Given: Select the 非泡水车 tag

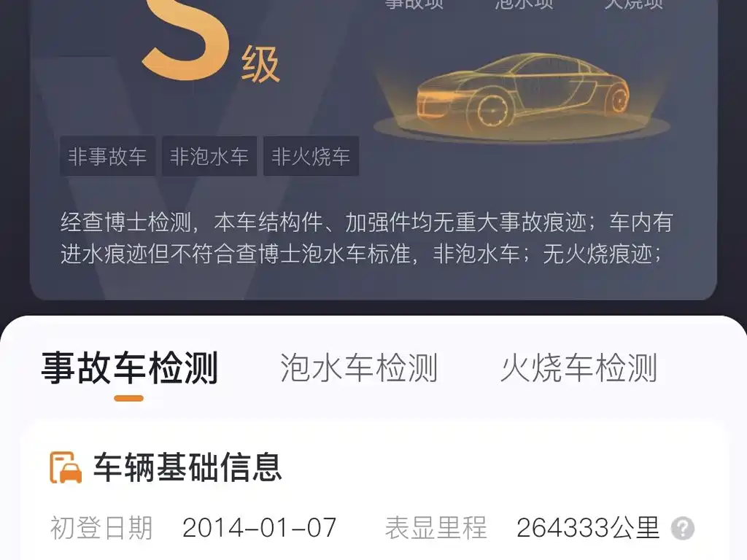Looking at the screenshot, I should [x=209, y=156].
